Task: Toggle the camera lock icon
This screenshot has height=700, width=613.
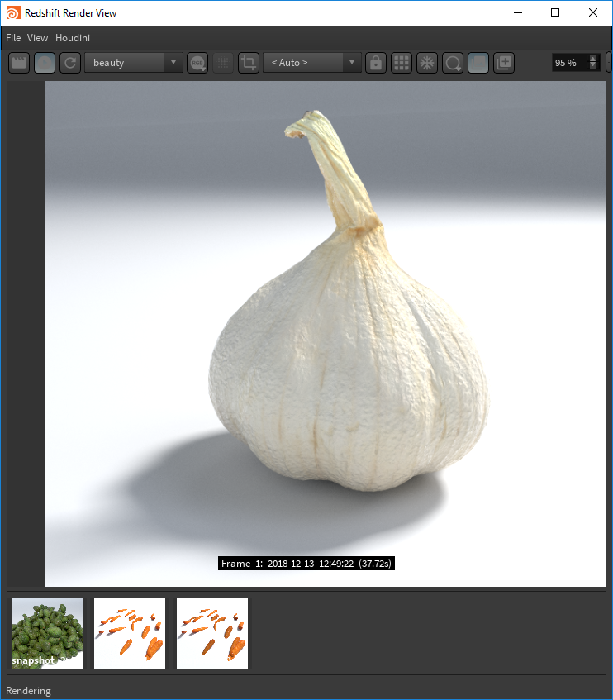Action: coord(376,63)
